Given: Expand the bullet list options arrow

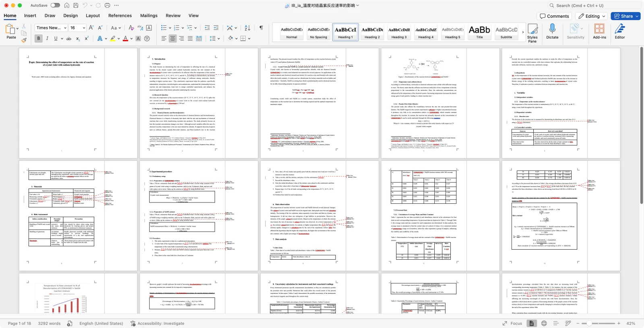Looking at the screenshot, I should pyautogui.click(x=169, y=28).
